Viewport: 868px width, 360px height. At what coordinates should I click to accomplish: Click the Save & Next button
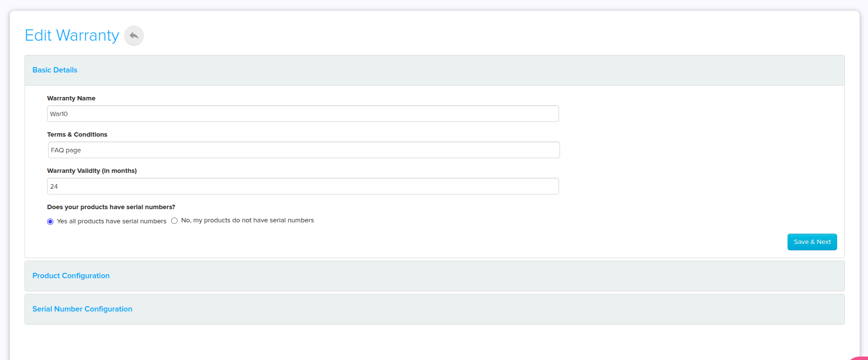pyautogui.click(x=812, y=242)
